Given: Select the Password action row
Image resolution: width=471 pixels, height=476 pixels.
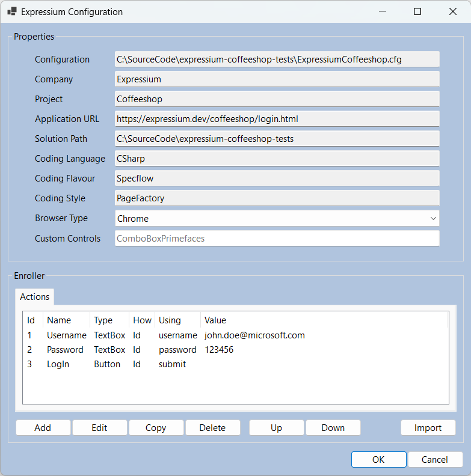Looking at the screenshot, I should (236, 350).
